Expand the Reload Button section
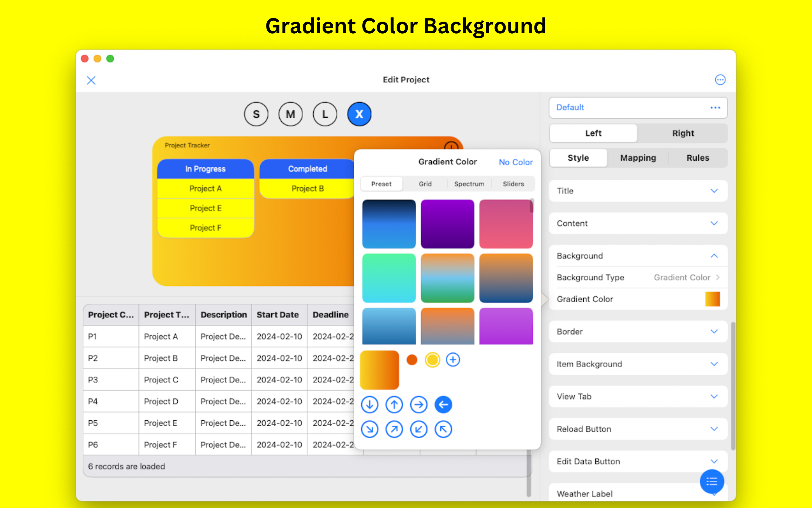The image size is (812, 508). [x=638, y=429]
